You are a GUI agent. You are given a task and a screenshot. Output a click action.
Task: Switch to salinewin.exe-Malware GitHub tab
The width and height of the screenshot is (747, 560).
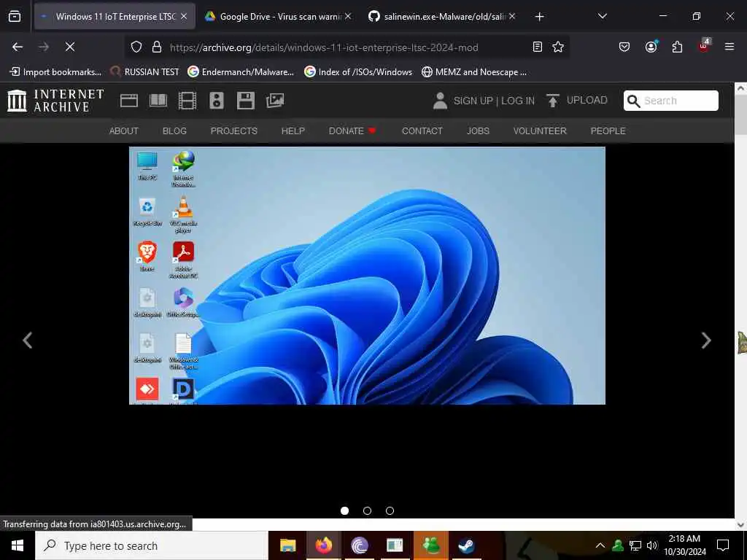tap(442, 16)
